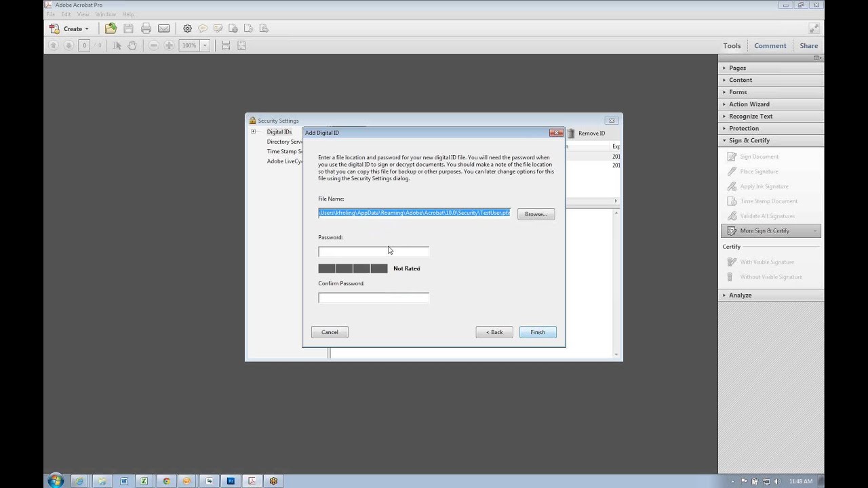Click the zoom out minus icon
The image size is (868, 488).
click(153, 45)
